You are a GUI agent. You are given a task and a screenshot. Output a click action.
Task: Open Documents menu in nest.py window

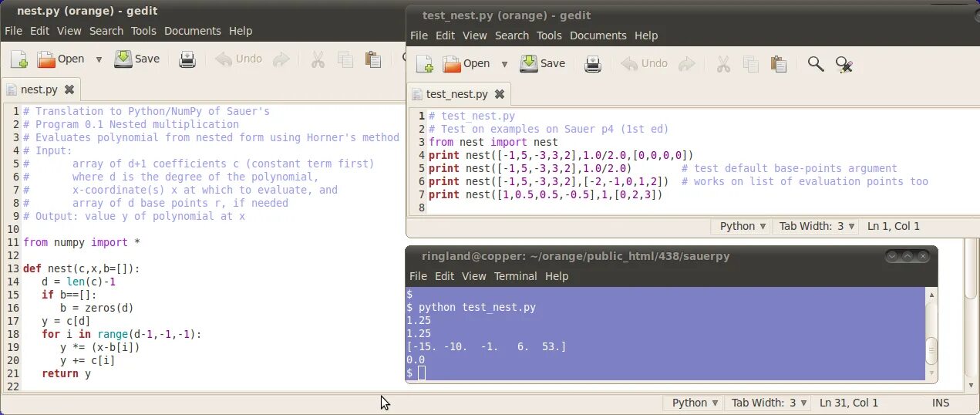(192, 31)
